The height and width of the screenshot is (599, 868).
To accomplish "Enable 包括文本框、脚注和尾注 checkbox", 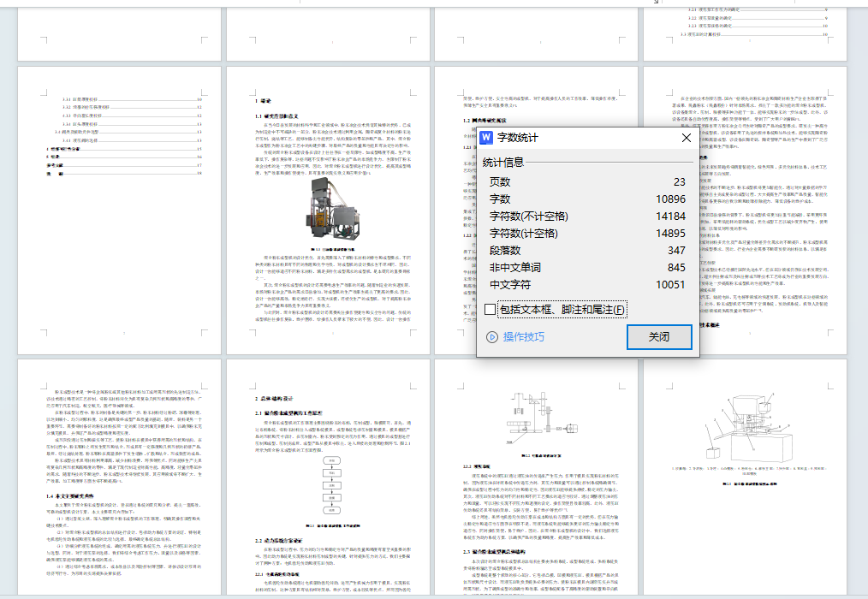I will pyautogui.click(x=490, y=310).
